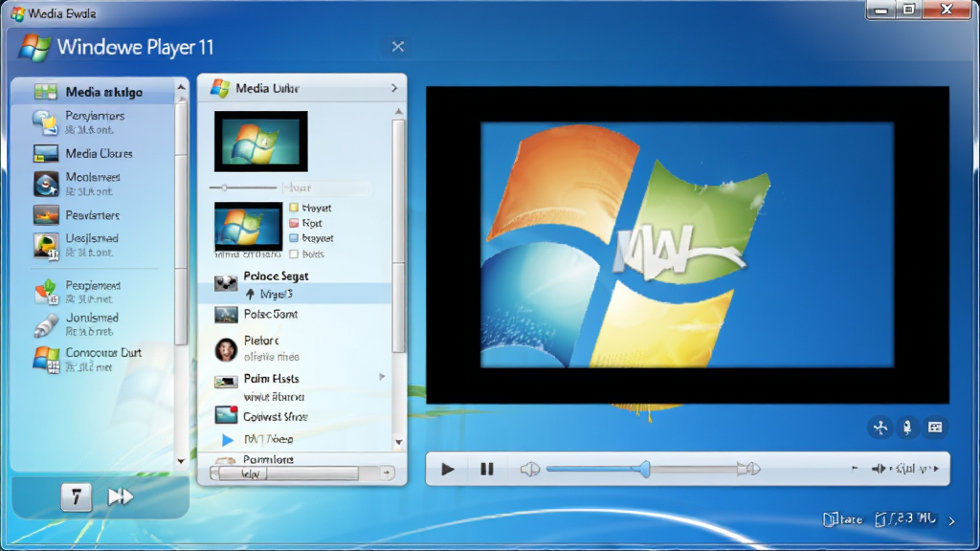980x551 pixels.
Task: Click the 'Media Claues' sidebar icon
Action: (x=46, y=154)
